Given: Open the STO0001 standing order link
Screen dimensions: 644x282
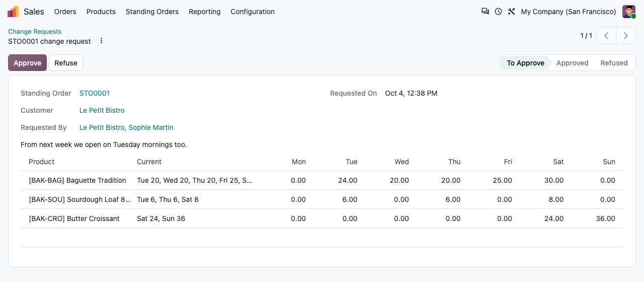Looking at the screenshot, I should 95,93.
